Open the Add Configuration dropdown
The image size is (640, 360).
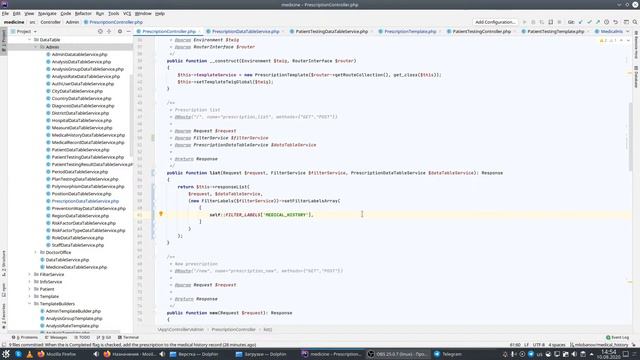[x=495, y=22]
